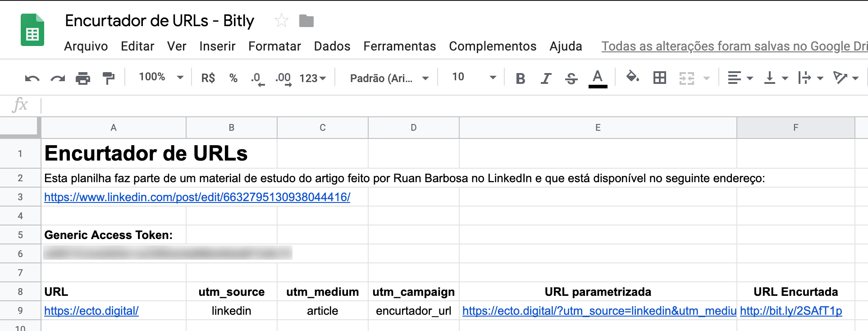Increase decimal places
Viewport: 868px width, 331px height.
(283, 79)
